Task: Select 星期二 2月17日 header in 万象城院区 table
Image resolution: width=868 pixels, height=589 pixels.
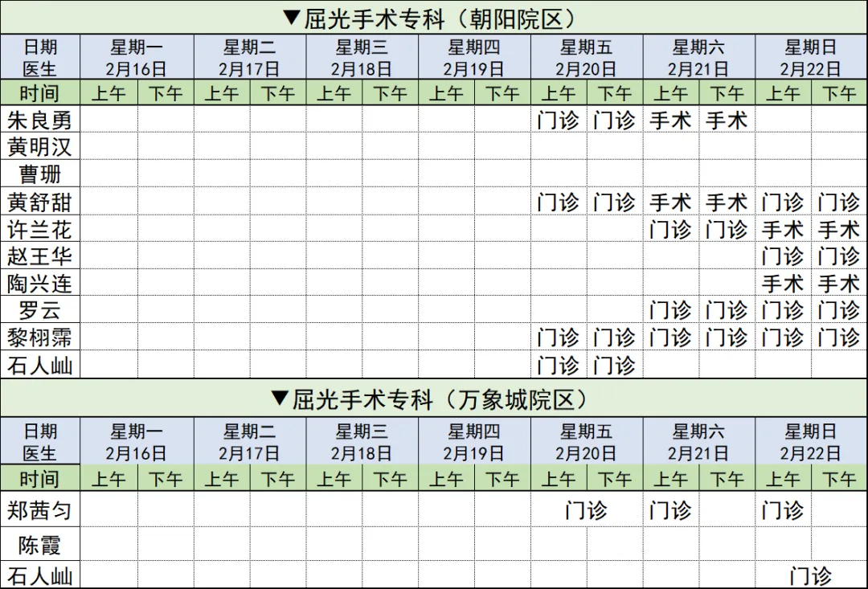Action: pyautogui.click(x=249, y=442)
